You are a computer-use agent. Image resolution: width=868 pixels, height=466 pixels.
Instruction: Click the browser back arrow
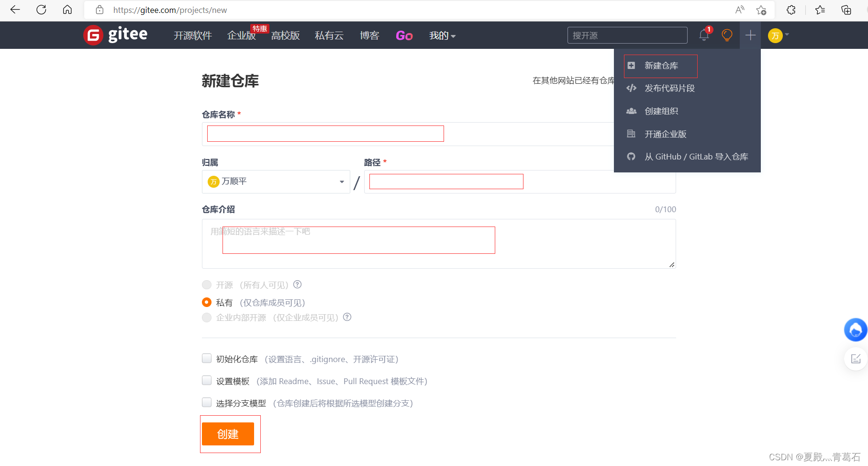(15, 10)
